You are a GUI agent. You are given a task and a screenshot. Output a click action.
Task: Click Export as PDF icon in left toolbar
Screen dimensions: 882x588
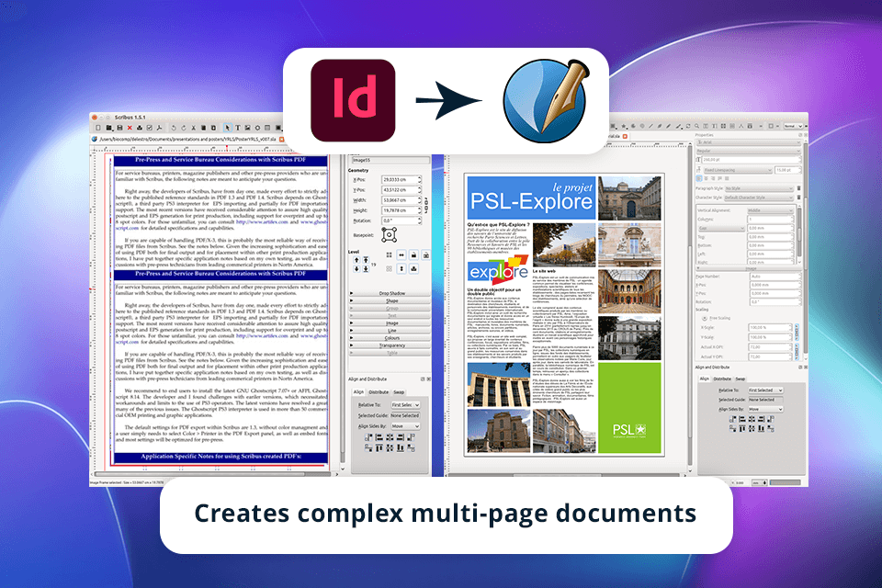tap(159, 129)
